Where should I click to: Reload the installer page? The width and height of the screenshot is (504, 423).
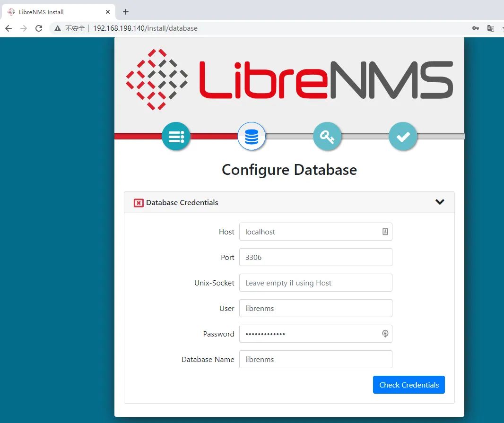coord(39,28)
